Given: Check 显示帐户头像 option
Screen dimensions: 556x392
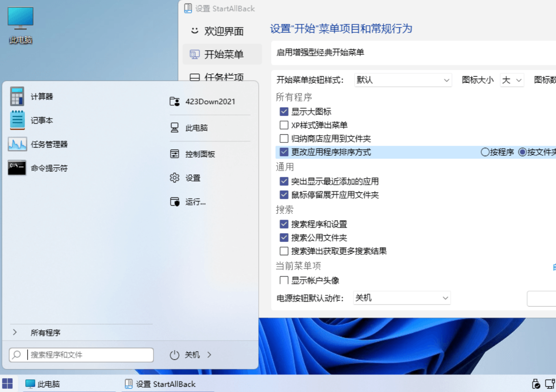Looking at the screenshot, I should (283, 281).
